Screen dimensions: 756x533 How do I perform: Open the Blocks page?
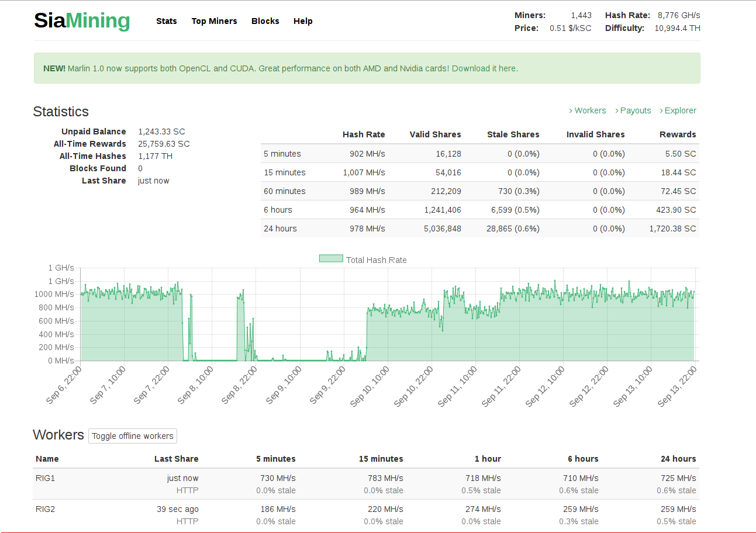click(265, 21)
